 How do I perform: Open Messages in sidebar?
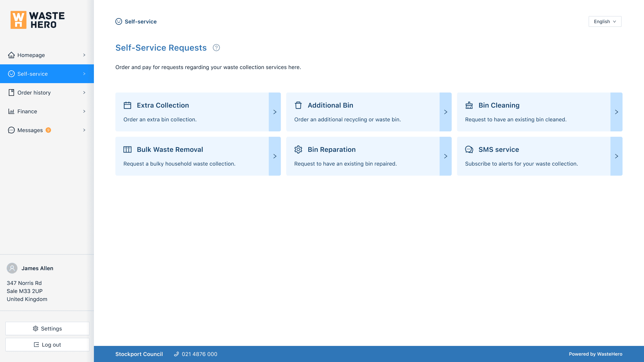(x=47, y=130)
